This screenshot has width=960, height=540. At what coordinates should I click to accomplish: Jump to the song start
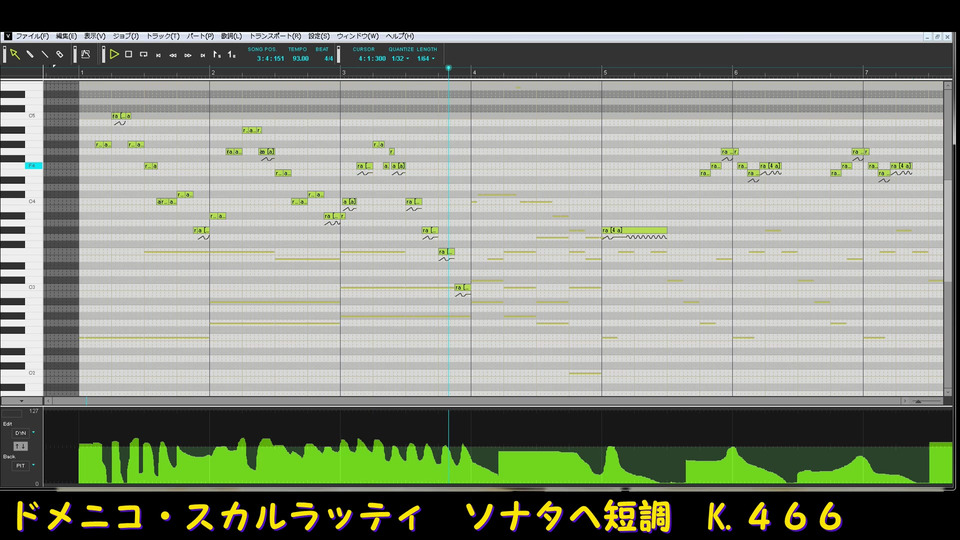[x=159, y=55]
